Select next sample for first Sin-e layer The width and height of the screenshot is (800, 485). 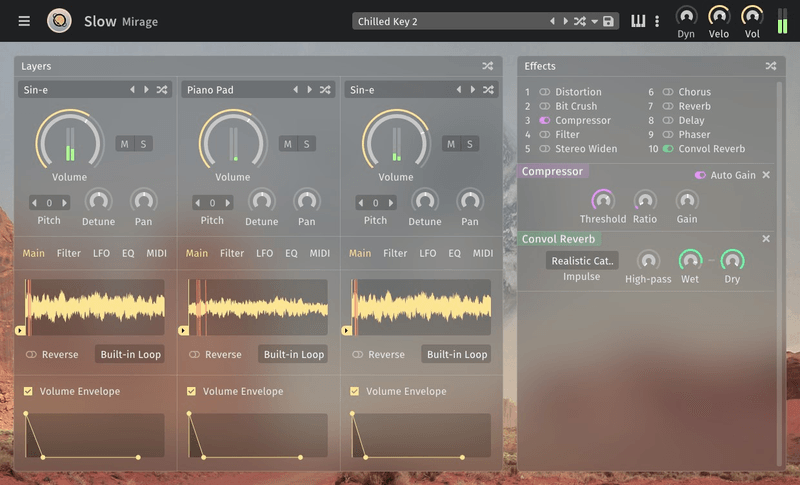146,89
